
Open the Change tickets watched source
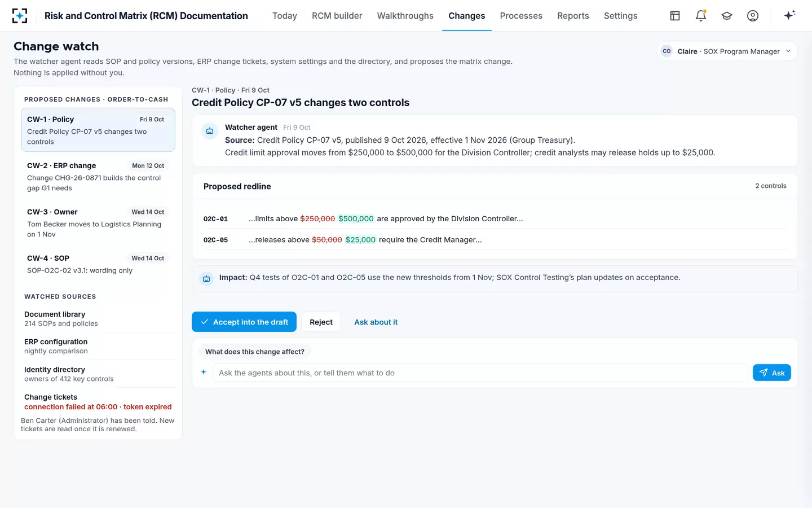[99, 401]
